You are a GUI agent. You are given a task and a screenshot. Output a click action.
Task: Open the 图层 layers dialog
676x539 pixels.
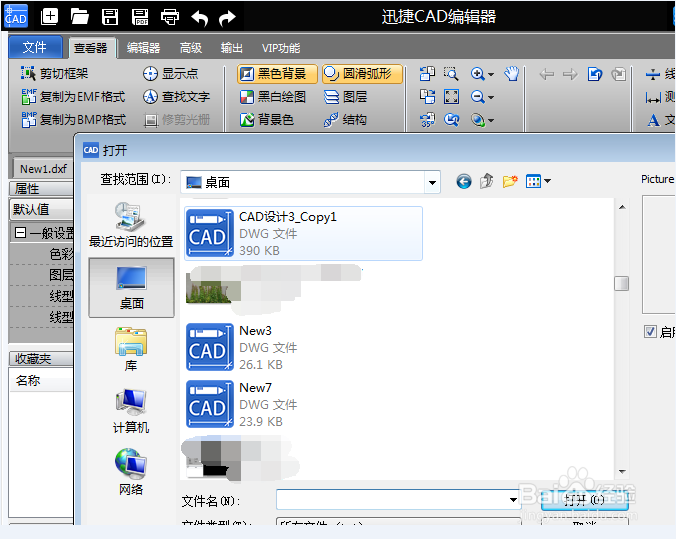(345, 97)
